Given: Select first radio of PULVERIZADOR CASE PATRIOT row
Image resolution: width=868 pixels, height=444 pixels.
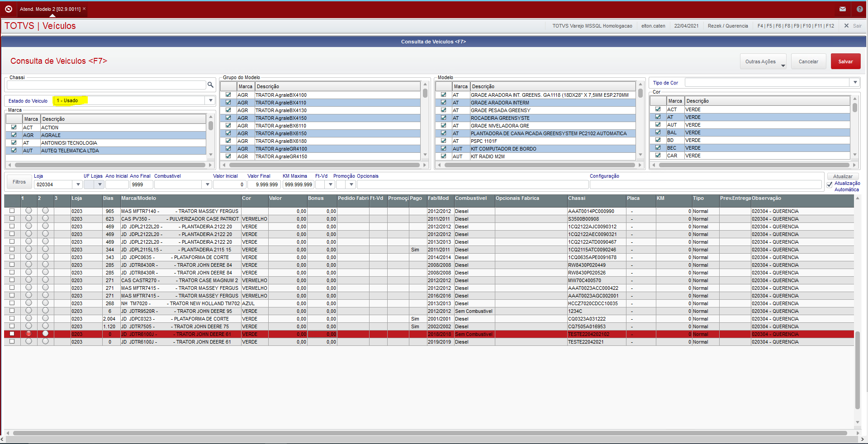Looking at the screenshot, I should click(x=28, y=218).
